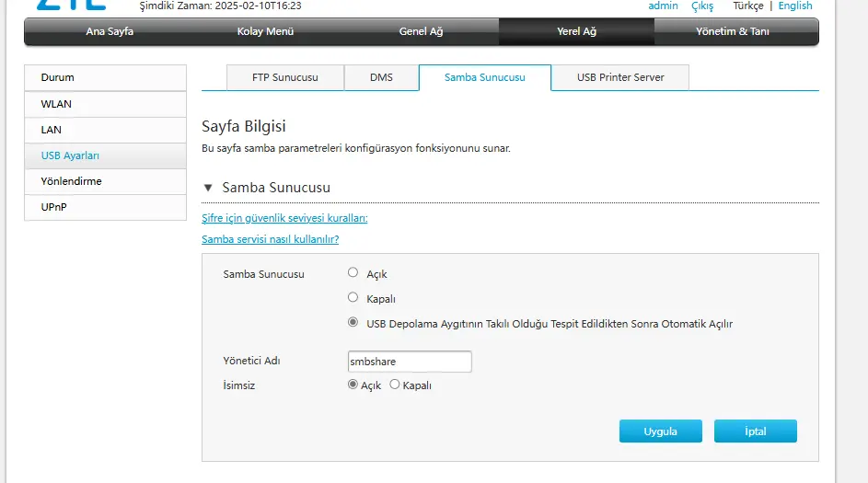
Task: Set İsimsiz to Kapalı
Action: point(394,384)
